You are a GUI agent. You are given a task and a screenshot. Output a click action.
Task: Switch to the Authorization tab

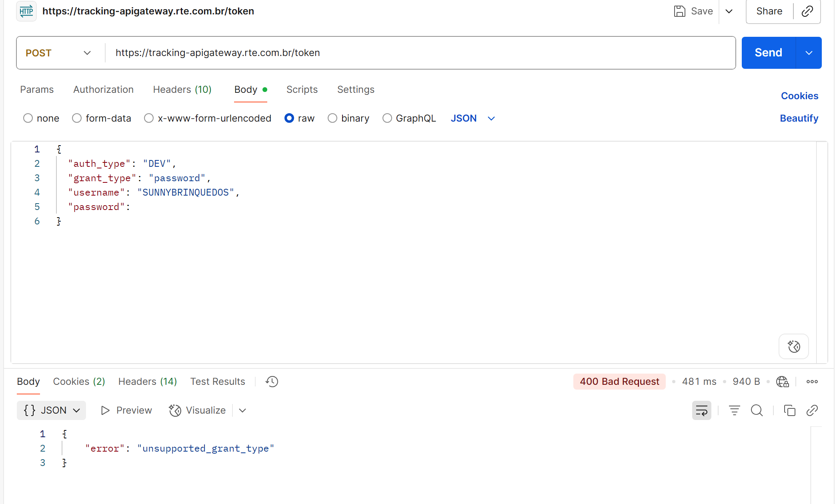tap(103, 90)
